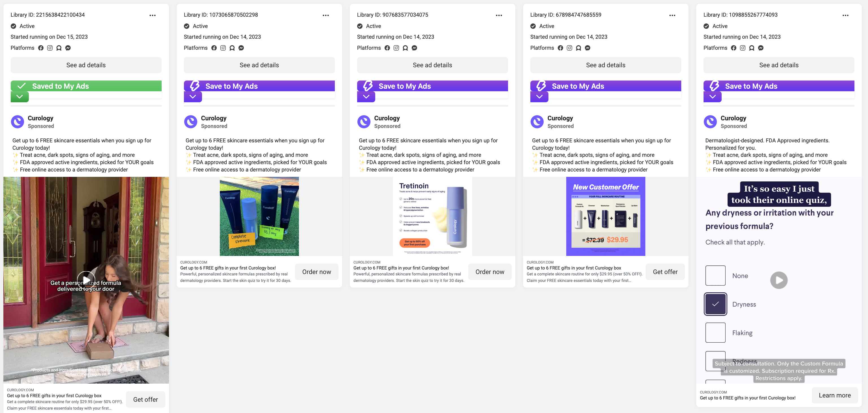Open three-dot menu for ad 1073065870502298
This screenshot has height=413, width=868.
point(326,15)
